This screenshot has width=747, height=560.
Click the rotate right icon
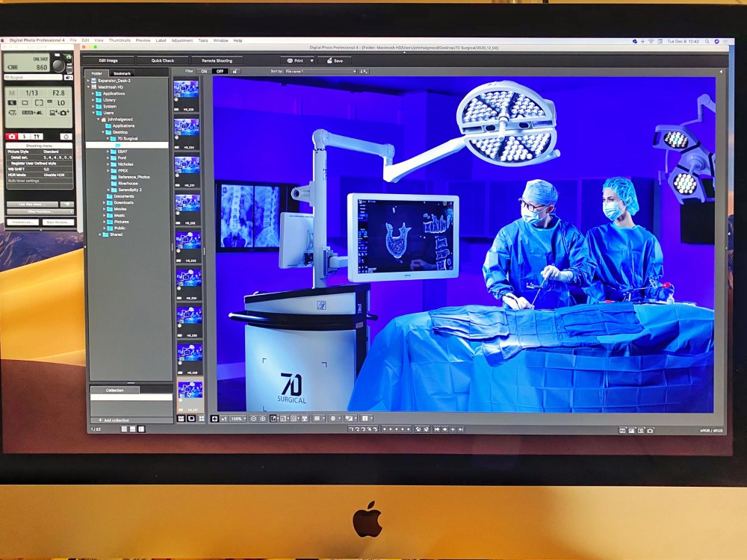click(x=426, y=429)
